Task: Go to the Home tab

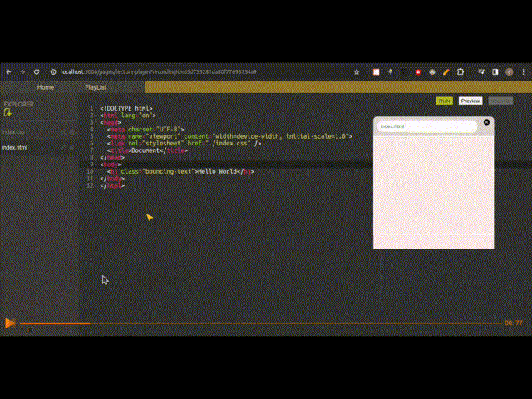Action: point(46,87)
